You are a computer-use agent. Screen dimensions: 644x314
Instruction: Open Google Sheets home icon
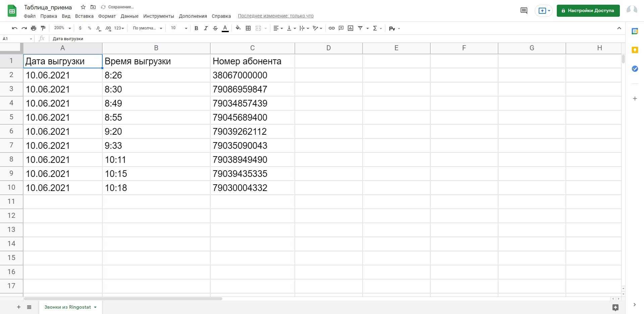(x=12, y=11)
